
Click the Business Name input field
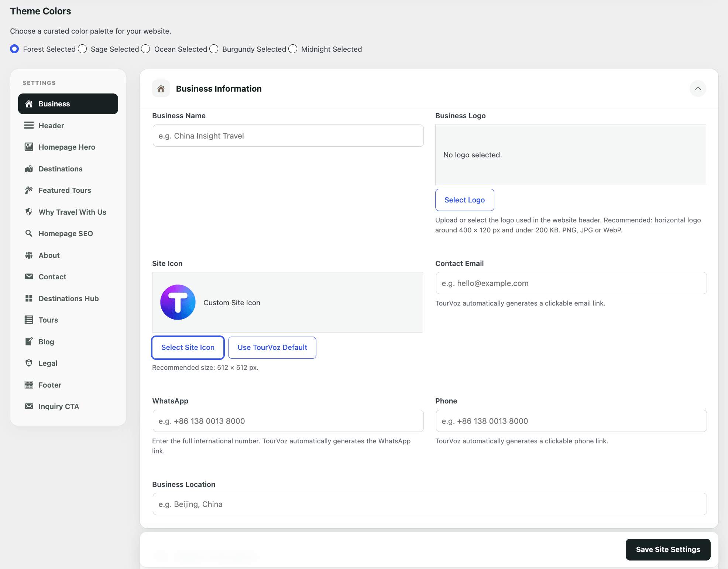click(x=288, y=136)
